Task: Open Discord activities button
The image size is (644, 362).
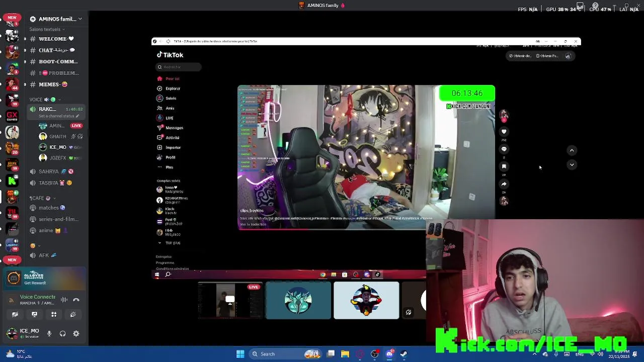Action: tap(54, 314)
